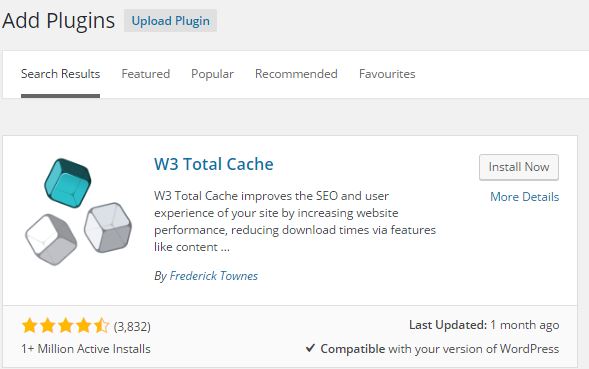Click the half-filled fifth rating star
The image size is (589, 369).
coord(101,326)
